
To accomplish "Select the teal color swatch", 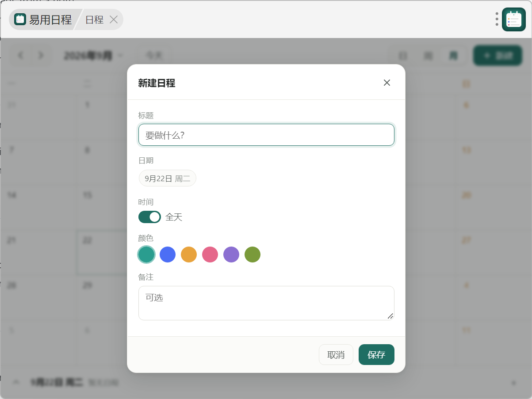I will 146,255.
